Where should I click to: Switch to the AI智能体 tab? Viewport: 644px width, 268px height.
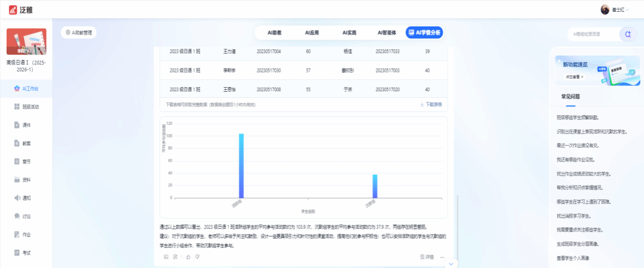click(x=387, y=33)
